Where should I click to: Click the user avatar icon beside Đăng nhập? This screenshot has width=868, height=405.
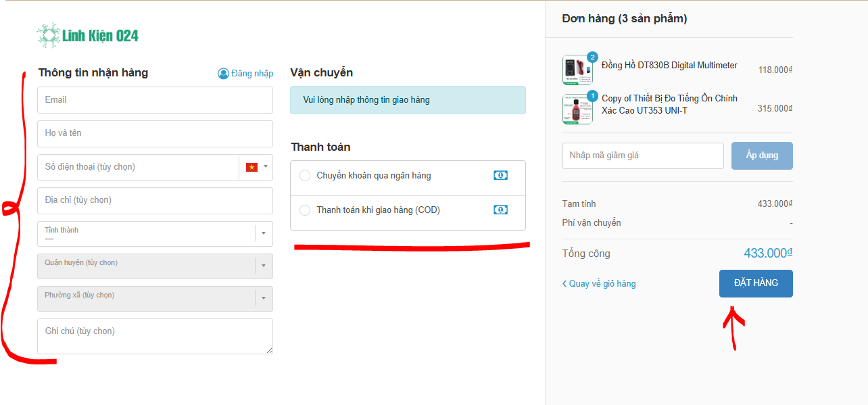click(223, 74)
